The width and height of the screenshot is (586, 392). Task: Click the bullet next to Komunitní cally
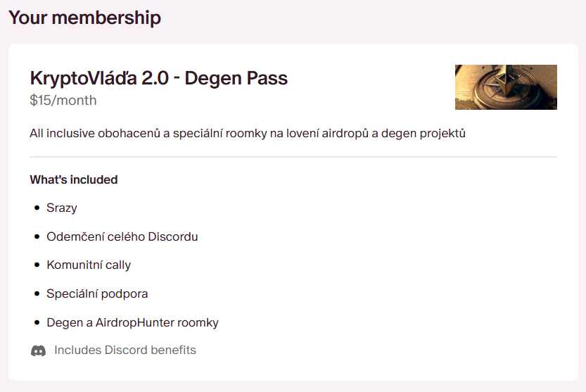click(x=37, y=265)
